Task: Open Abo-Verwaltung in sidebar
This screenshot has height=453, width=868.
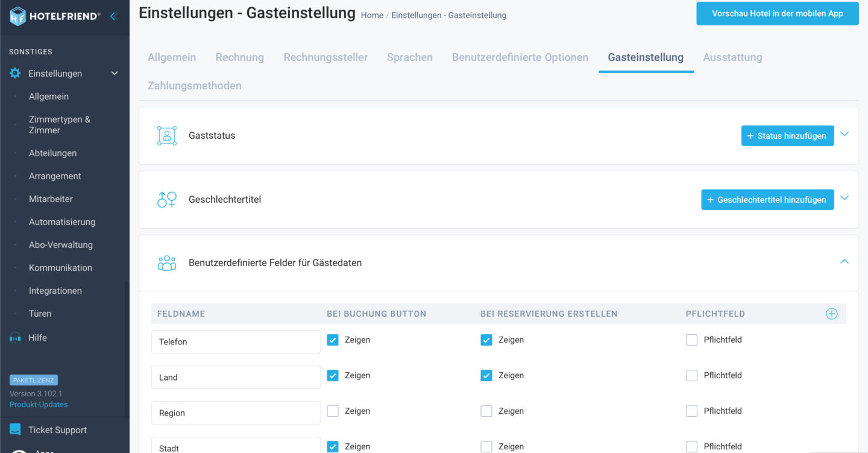Action: (x=61, y=245)
